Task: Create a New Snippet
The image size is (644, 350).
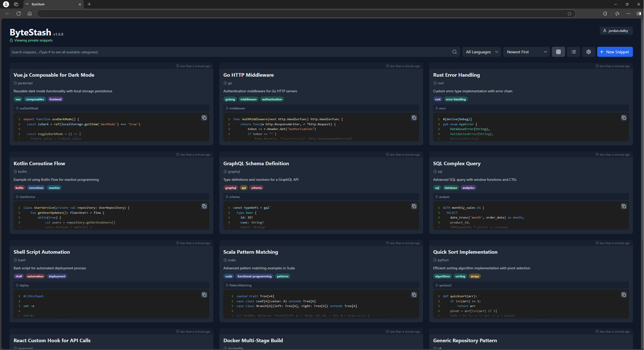Action: tap(615, 52)
